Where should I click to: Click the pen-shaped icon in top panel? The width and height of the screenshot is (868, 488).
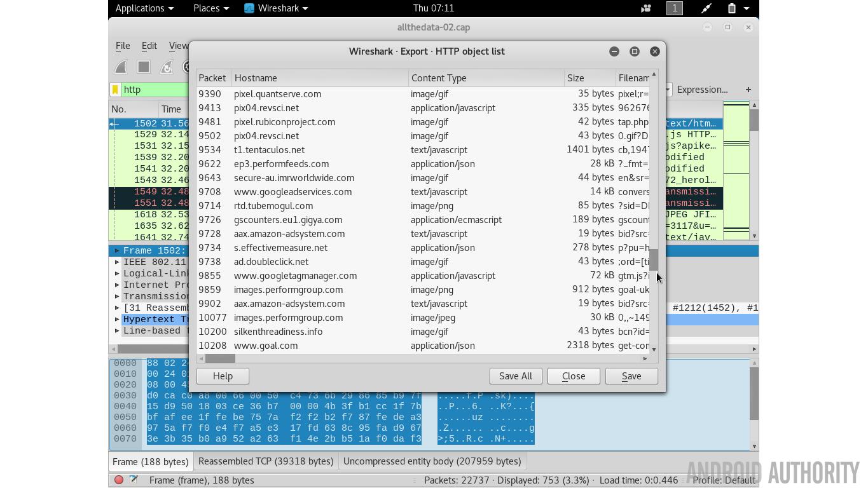point(706,8)
